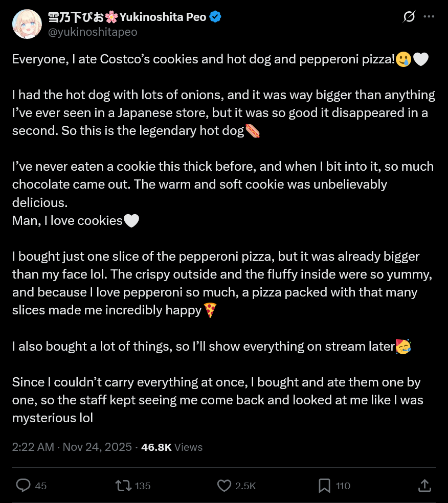The height and width of the screenshot is (503, 448).
Task: Click the 45 replies count
Action: tap(40, 486)
